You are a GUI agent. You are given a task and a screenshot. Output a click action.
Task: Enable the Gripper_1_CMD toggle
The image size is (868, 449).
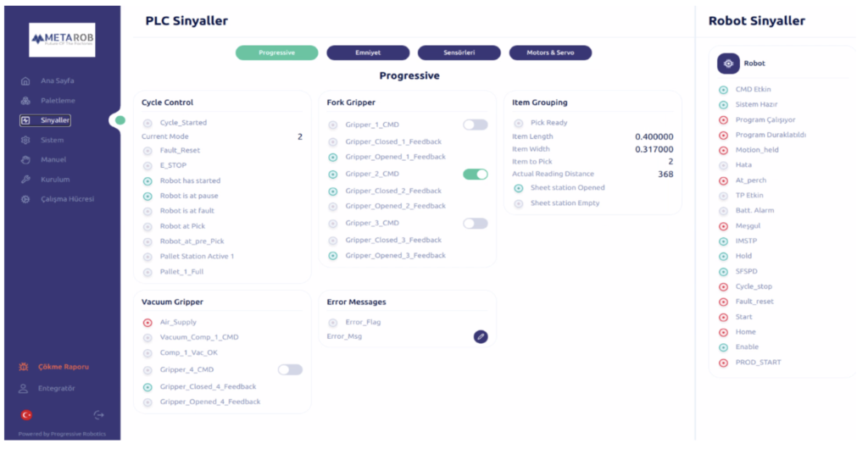click(475, 125)
